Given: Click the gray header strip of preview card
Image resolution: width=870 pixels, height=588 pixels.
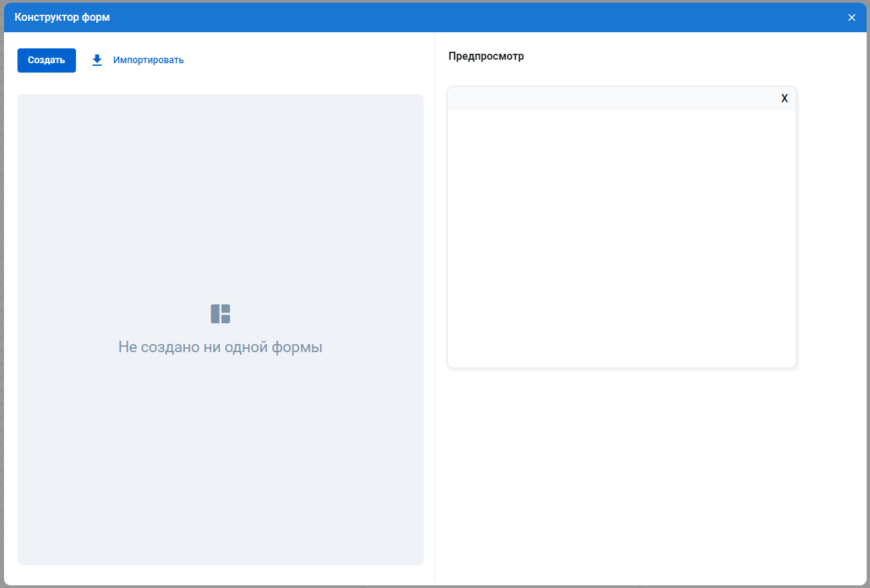Looking at the screenshot, I should coord(605,99).
